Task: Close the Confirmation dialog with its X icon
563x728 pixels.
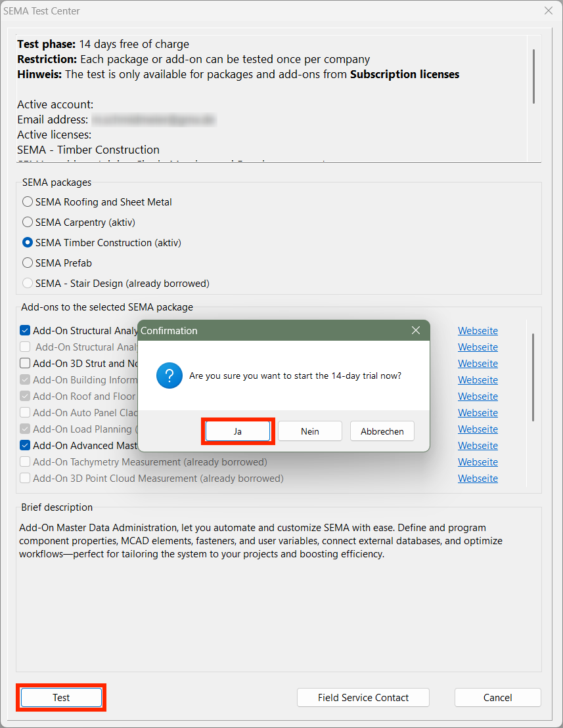Action: [415, 330]
